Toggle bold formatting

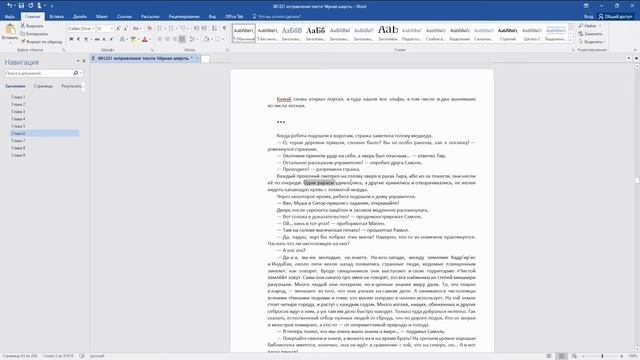pyautogui.click(x=71, y=39)
